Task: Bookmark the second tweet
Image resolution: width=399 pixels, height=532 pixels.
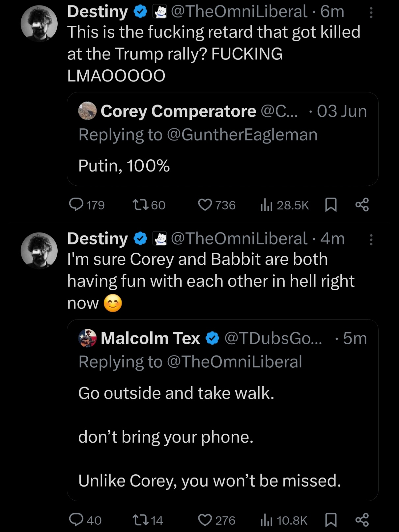Action: tap(331, 520)
